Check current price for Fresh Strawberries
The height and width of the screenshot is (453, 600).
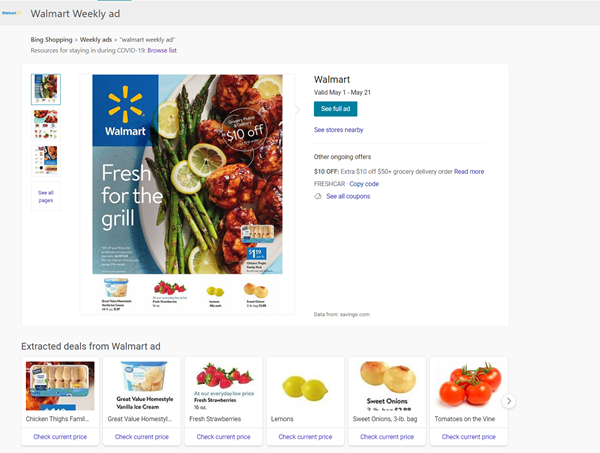click(x=224, y=437)
